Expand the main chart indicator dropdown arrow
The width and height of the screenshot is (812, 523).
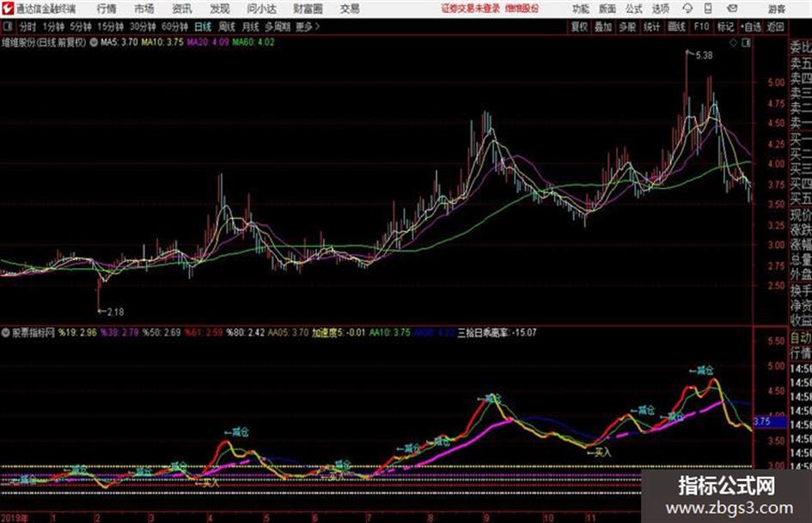(94, 42)
